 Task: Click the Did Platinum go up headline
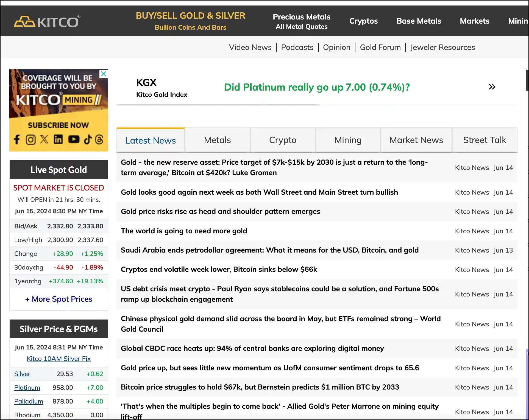coord(317,87)
